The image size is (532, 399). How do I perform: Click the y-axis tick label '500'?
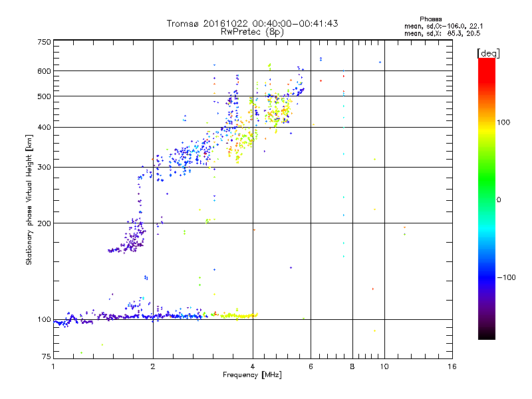click(x=44, y=96)
